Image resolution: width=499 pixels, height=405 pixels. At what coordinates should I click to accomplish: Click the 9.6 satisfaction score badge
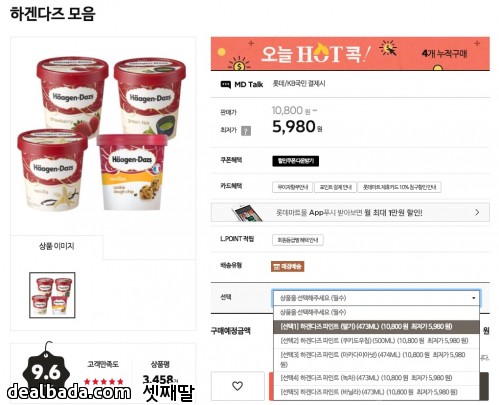coord(46,371)
